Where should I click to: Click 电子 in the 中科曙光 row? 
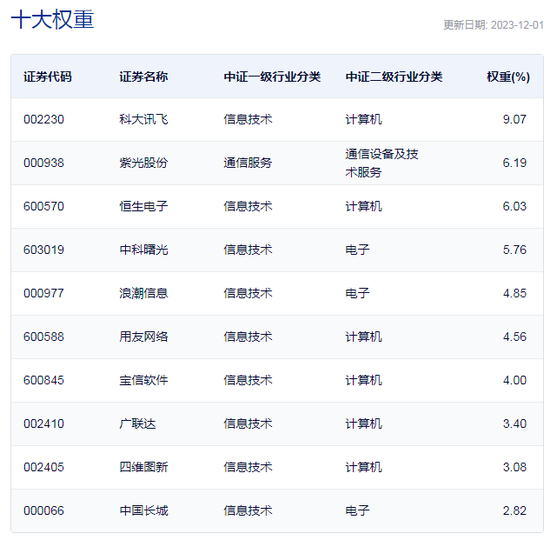pos(357,250)
